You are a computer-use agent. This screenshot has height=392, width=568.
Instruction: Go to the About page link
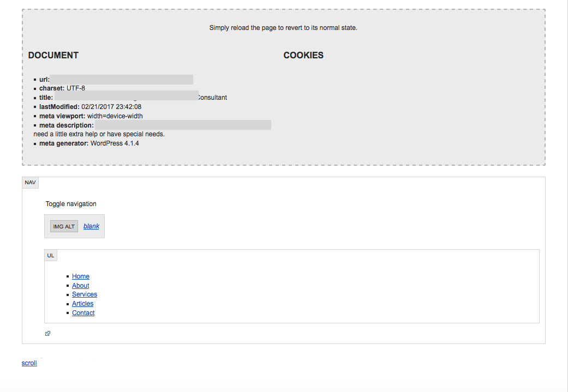click(x=80, y=286)
